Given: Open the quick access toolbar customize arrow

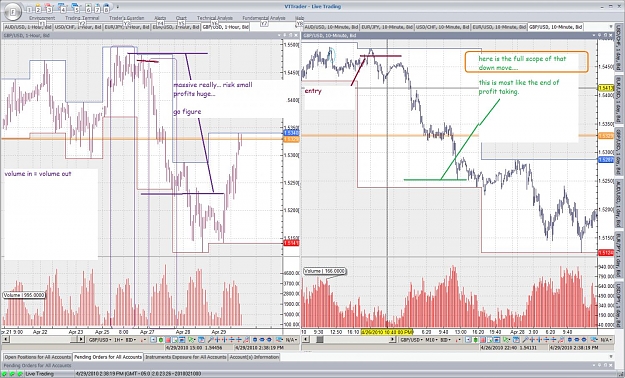Looking at the screenshot, I should click(x=118, y=7).
